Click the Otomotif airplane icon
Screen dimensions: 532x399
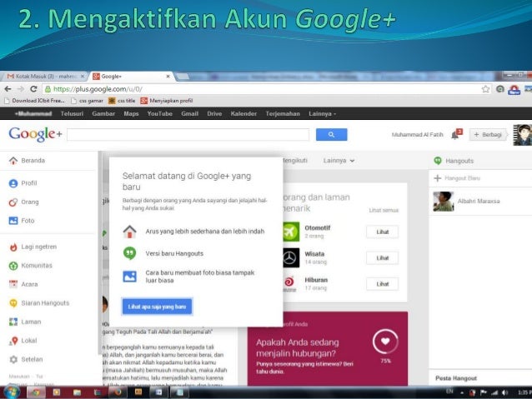point(291,232)
